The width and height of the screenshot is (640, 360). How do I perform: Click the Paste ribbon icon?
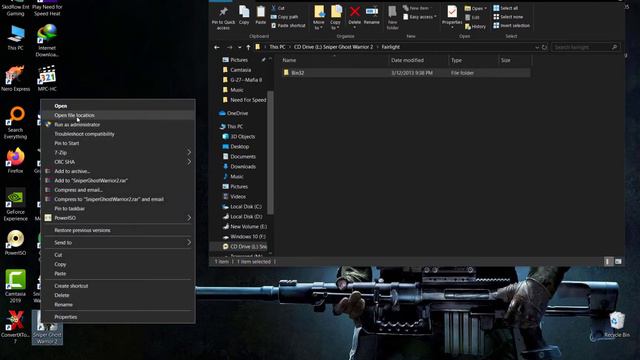(x=260, y=16)
